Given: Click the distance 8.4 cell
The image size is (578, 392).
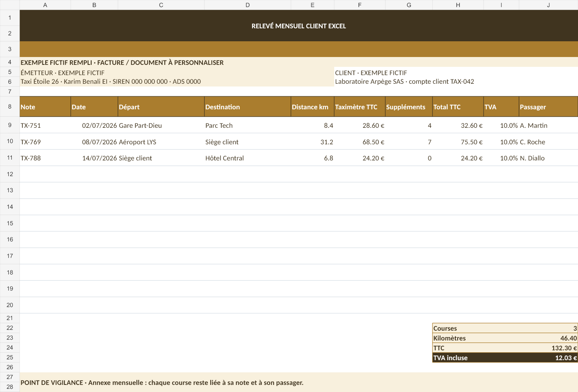Looking at the screenshot, I should click(x=313, y=125).
